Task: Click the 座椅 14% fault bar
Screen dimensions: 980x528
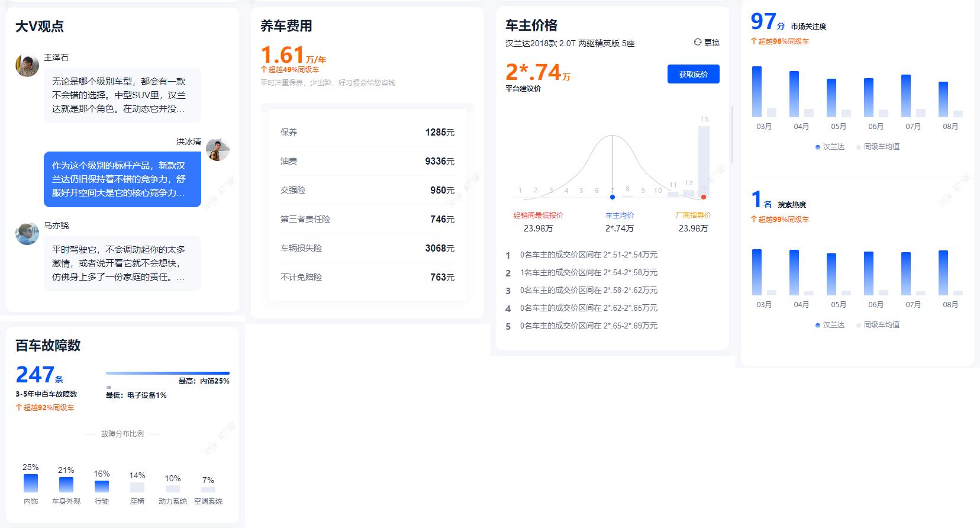Action: click(137, 487)
